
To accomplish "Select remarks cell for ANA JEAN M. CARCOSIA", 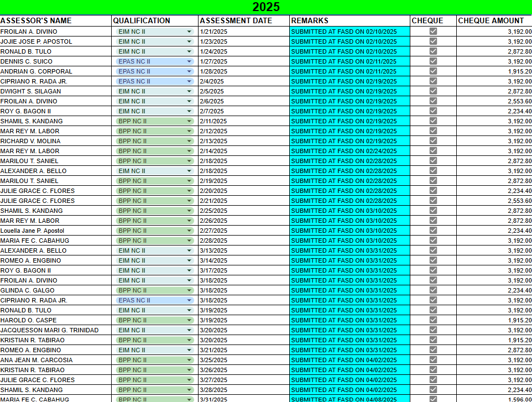I will 350,360.
